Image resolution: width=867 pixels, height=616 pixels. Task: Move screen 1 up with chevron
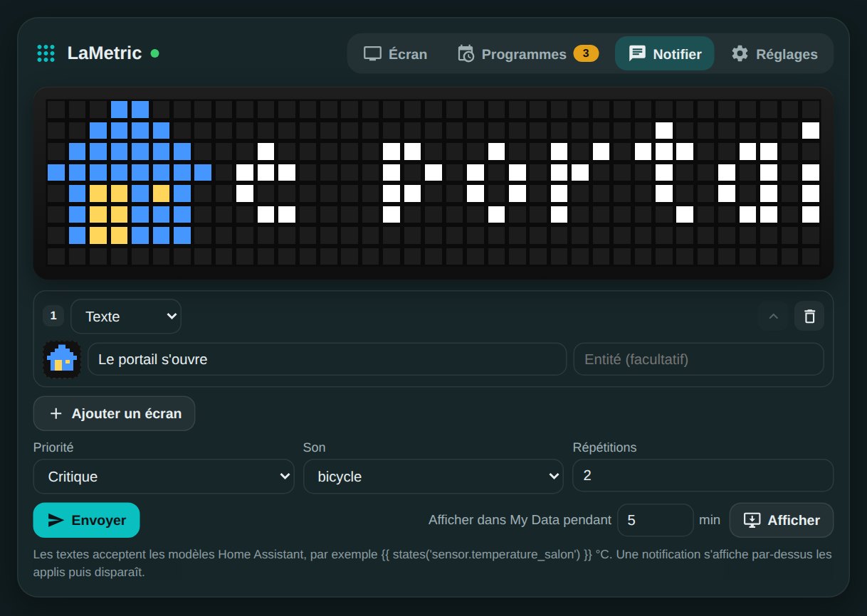pos(773,317)
